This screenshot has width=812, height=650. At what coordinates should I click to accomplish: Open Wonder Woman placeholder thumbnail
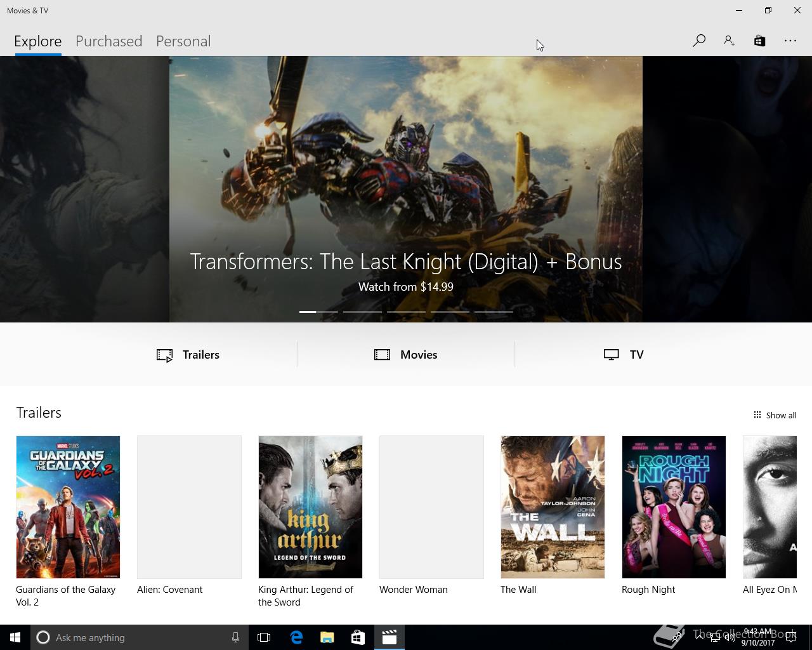tap(431, 507)
